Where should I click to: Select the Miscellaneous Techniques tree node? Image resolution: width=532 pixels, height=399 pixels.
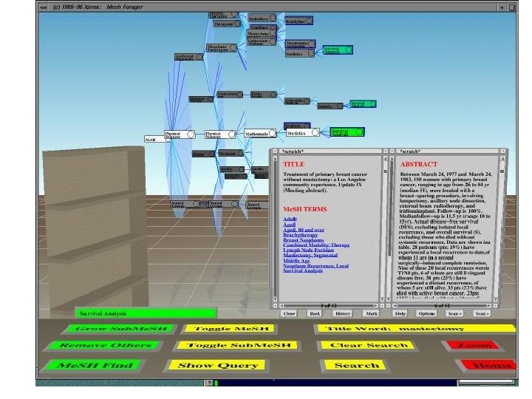(222, 48)
